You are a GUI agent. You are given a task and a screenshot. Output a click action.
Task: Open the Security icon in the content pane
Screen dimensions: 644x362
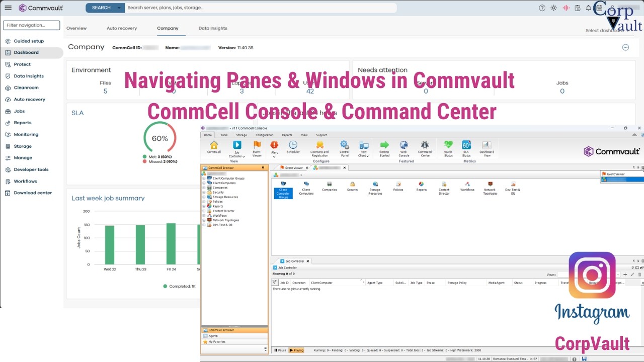[352, 186]
